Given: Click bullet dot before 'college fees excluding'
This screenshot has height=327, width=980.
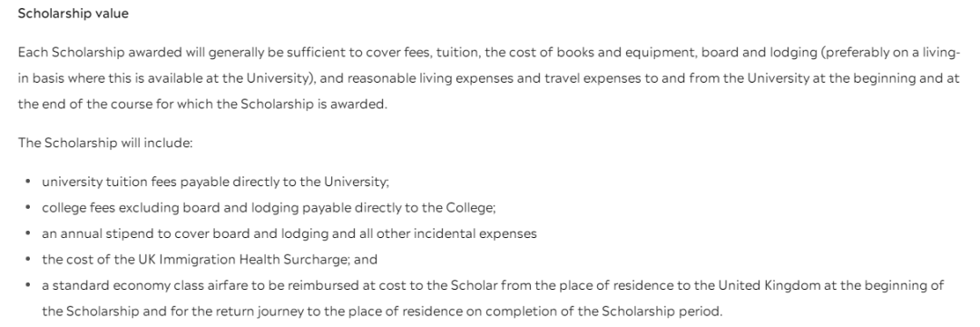Looking at the screenshot, I should pos(27,208).
